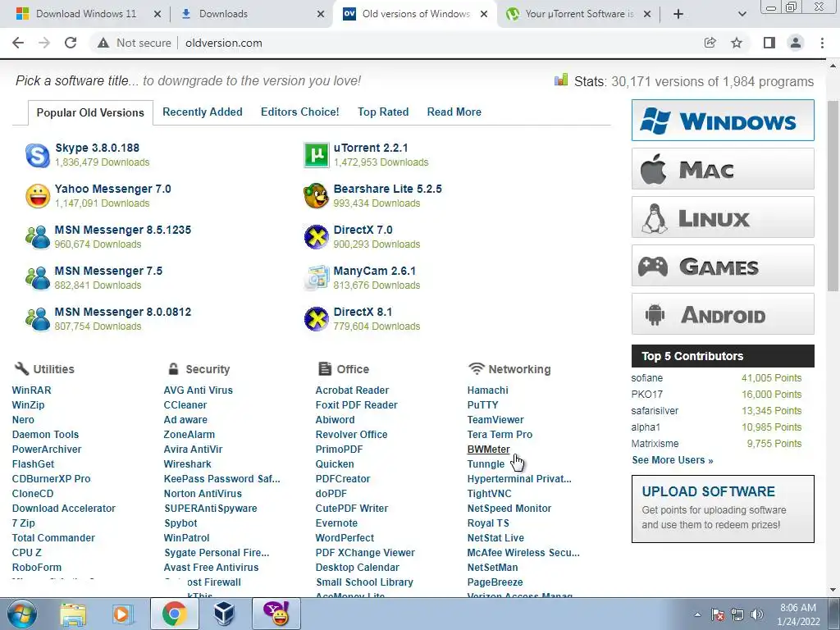Click the MSN Messenger 8.5.1235 icon
The image size is (840, 630).
click(x=38, y=237)
